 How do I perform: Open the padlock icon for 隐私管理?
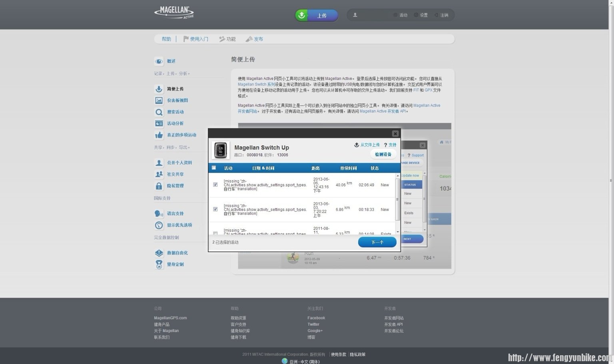[x=159, y=186]
